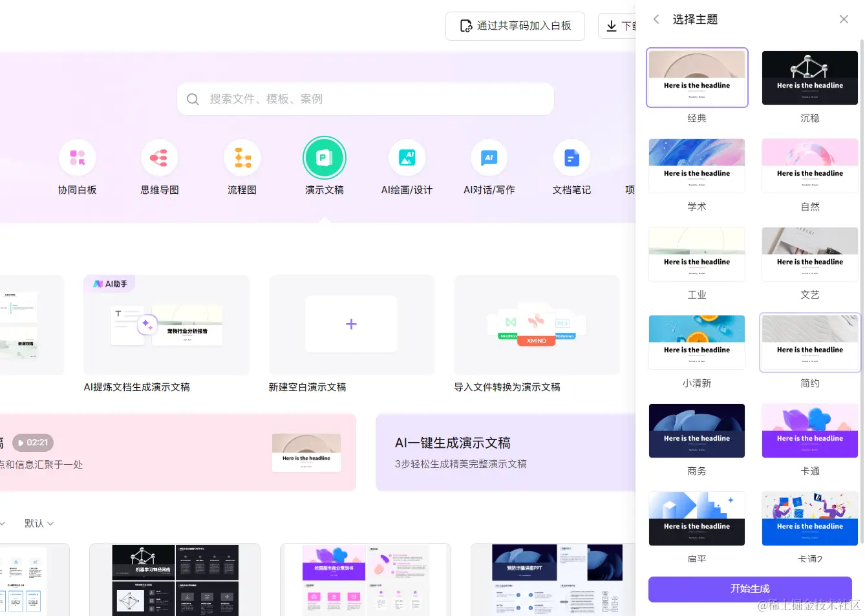Screen dimensions: 865x616
Task: Close the 选择主题 panel
Action: pyautogui.click(x=844, y=19)
